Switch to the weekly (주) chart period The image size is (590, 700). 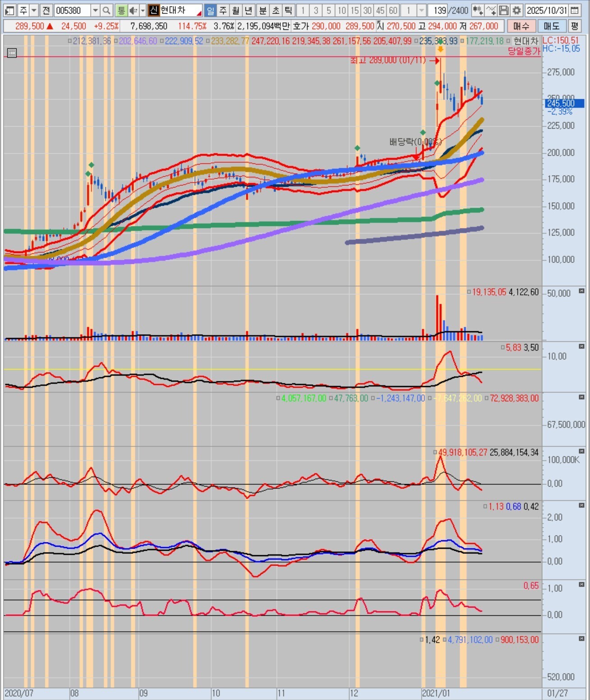223,10
